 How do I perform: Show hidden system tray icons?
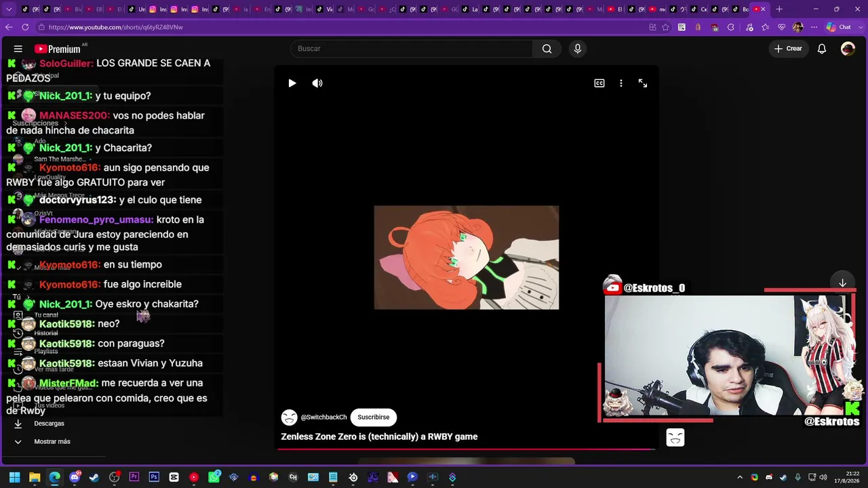[x=740, y=477]
